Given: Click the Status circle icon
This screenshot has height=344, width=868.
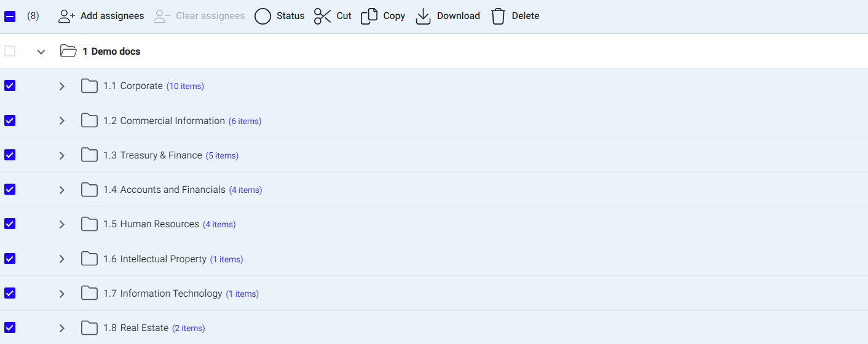Looking at the screenshot, I should (x=262, y=16).
